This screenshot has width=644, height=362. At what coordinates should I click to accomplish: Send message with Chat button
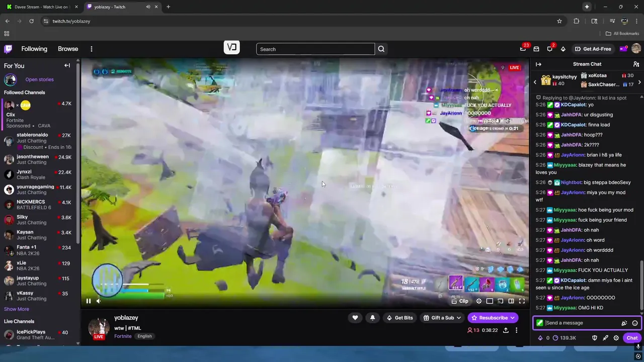tap(632, 338)
